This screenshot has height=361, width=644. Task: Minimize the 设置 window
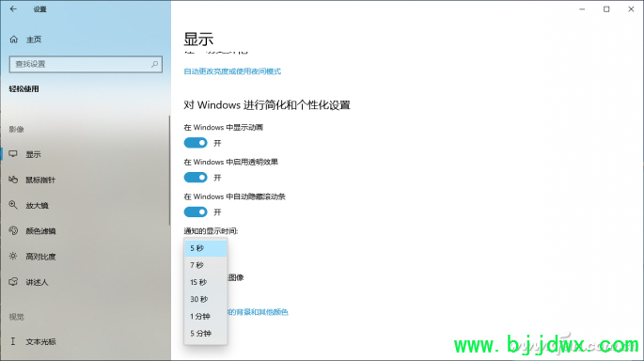[x=582, y=9]
